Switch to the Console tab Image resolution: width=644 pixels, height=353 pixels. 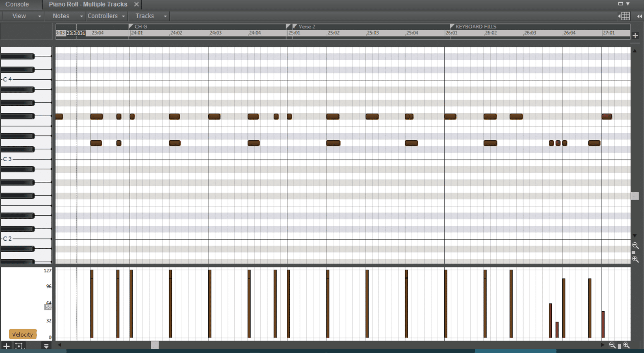[17, 5]
